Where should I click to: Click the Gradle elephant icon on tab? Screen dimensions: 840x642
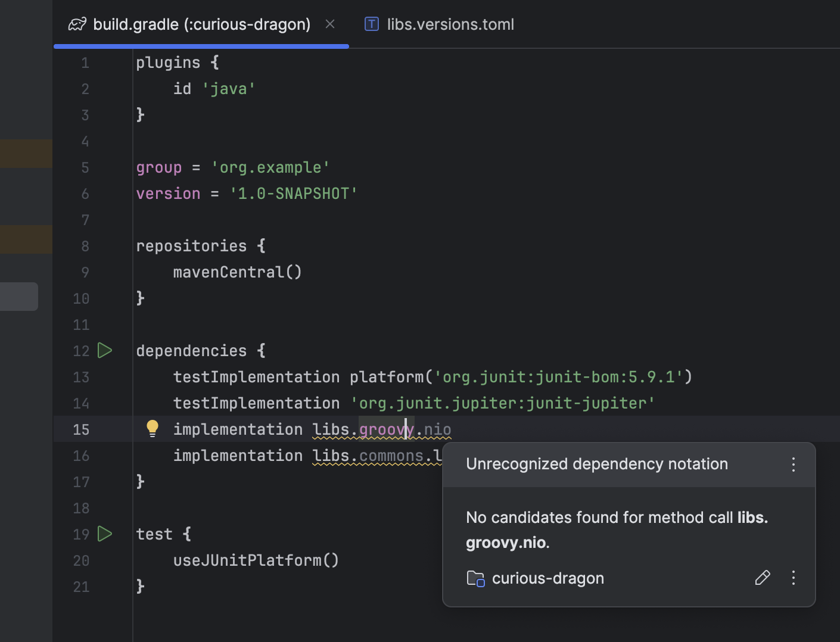coord(77,24)
